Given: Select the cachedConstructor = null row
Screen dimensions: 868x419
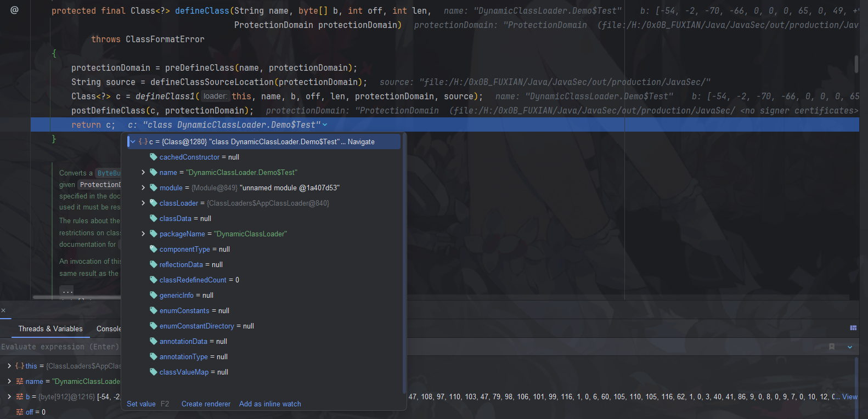Looking at the screenshot, I should pos(263,157).
